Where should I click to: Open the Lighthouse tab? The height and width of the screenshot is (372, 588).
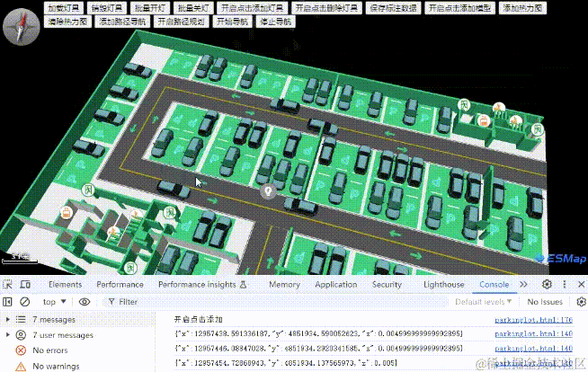point(443,284)
